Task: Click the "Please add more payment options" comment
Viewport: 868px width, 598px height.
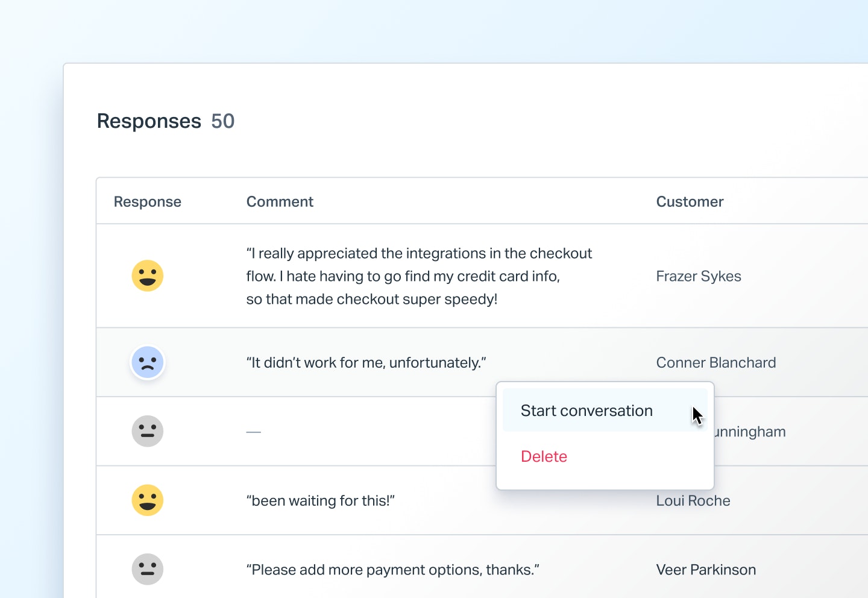Action: [392, 570]
